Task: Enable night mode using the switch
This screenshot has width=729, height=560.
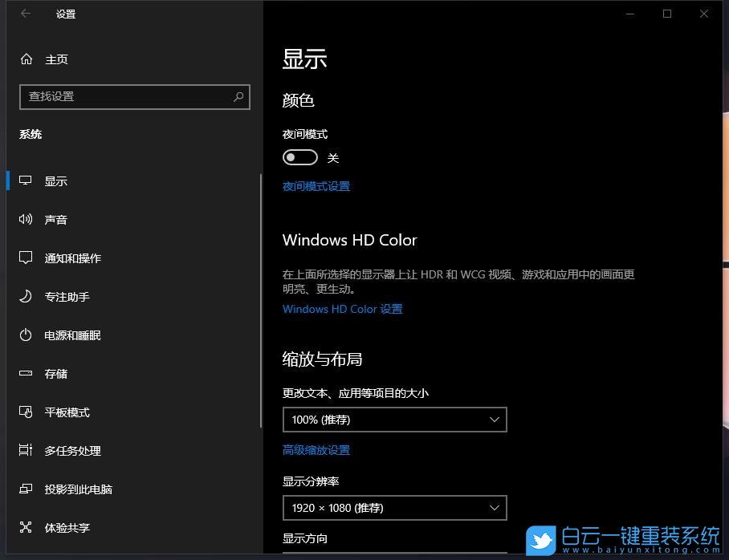Action: pos(300,157)
